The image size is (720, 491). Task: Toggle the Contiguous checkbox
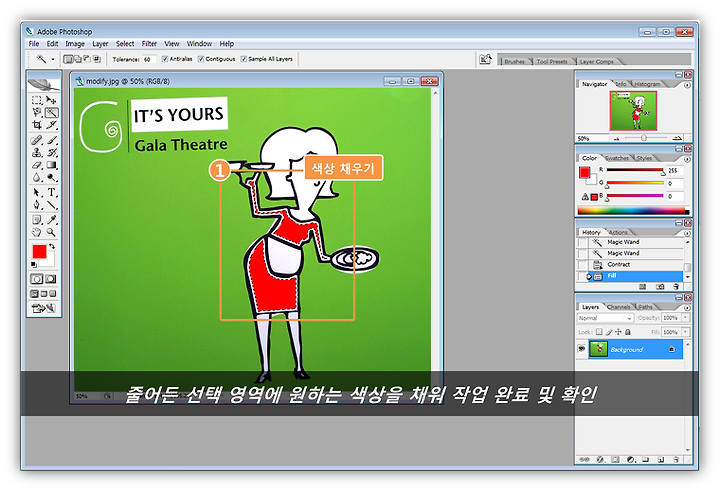[201, 59]
